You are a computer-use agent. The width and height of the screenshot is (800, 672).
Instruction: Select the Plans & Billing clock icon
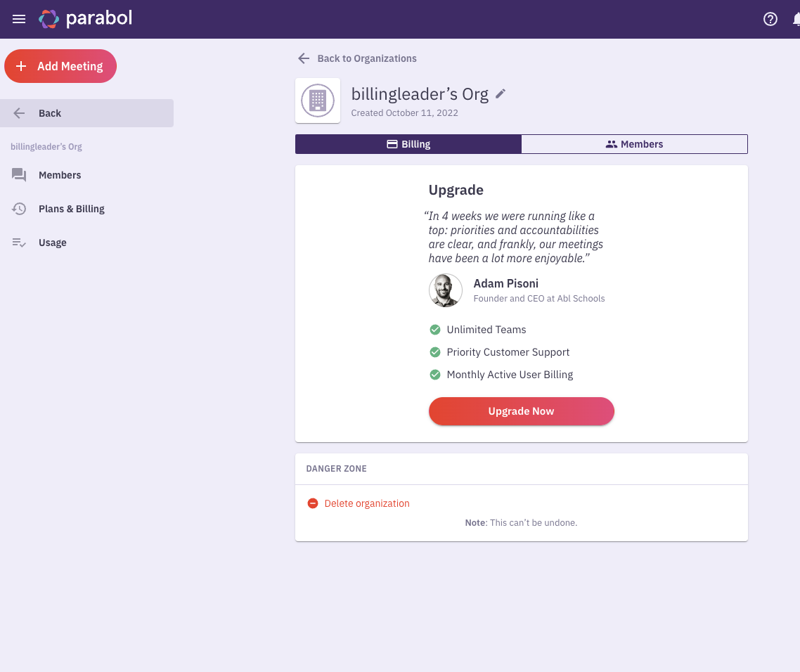[19, 208]
